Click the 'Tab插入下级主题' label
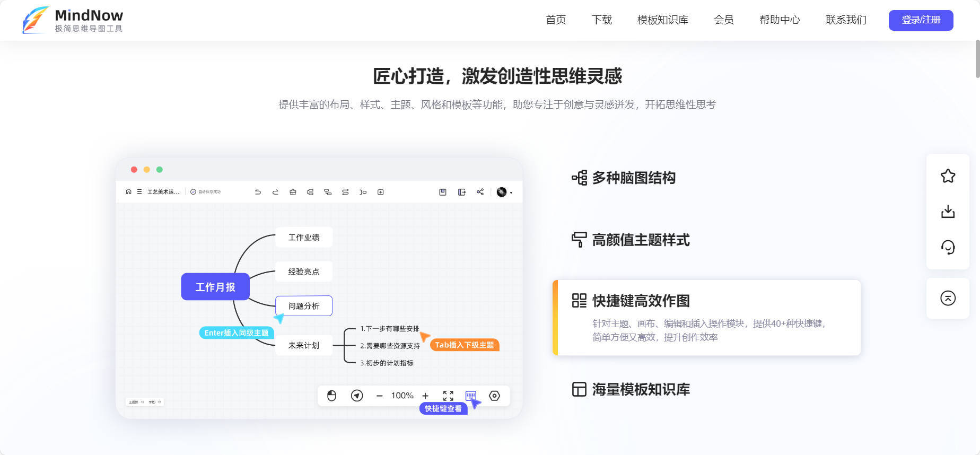The image size is (980, 455). click(465, 345)
